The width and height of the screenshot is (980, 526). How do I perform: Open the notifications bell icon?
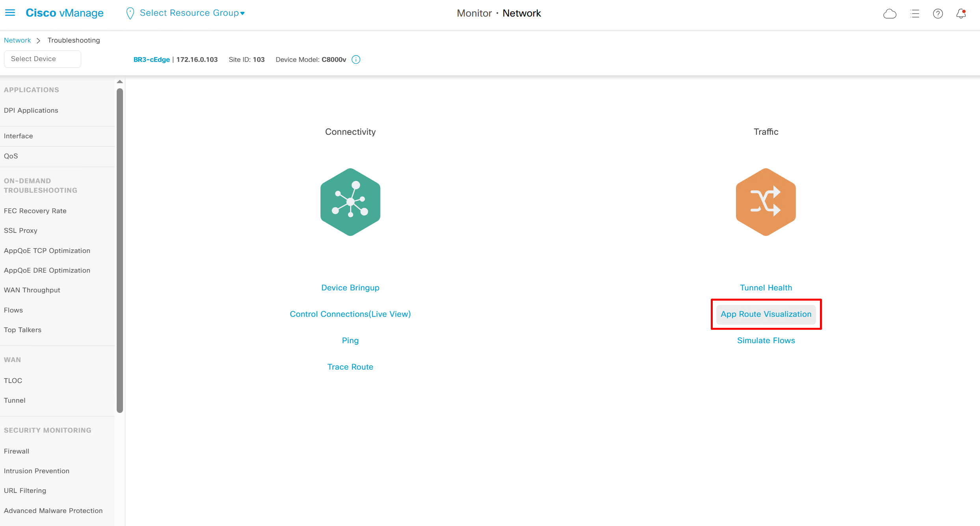(x=961, y=14)
